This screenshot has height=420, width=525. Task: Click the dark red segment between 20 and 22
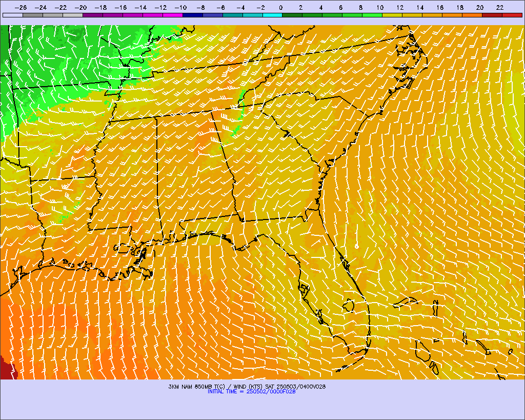pos(492,15)
